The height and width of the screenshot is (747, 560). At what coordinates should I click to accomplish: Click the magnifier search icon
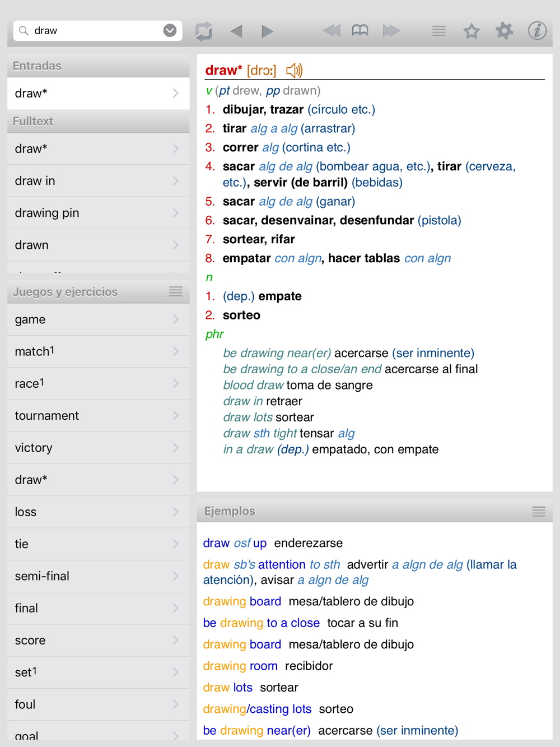(24, 31)
